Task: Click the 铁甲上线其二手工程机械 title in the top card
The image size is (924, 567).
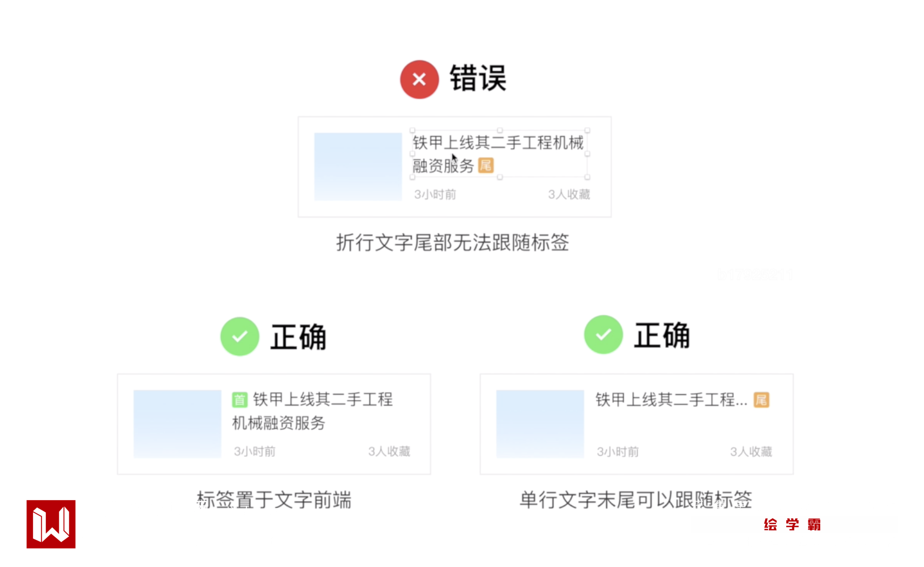Action: pyautogui.click(x=498, y=143)
